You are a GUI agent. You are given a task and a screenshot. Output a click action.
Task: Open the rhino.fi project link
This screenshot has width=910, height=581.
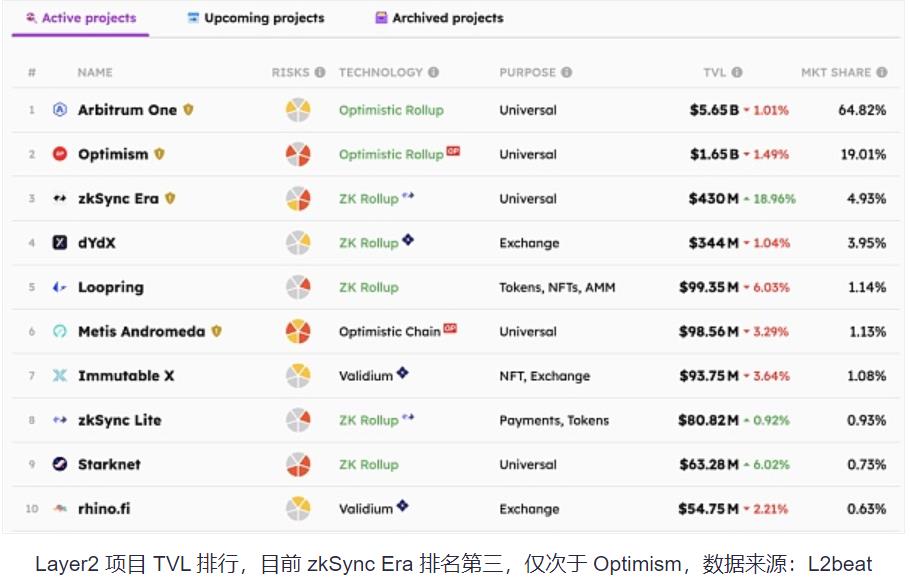pyautogui.click(x=104, y=508)
